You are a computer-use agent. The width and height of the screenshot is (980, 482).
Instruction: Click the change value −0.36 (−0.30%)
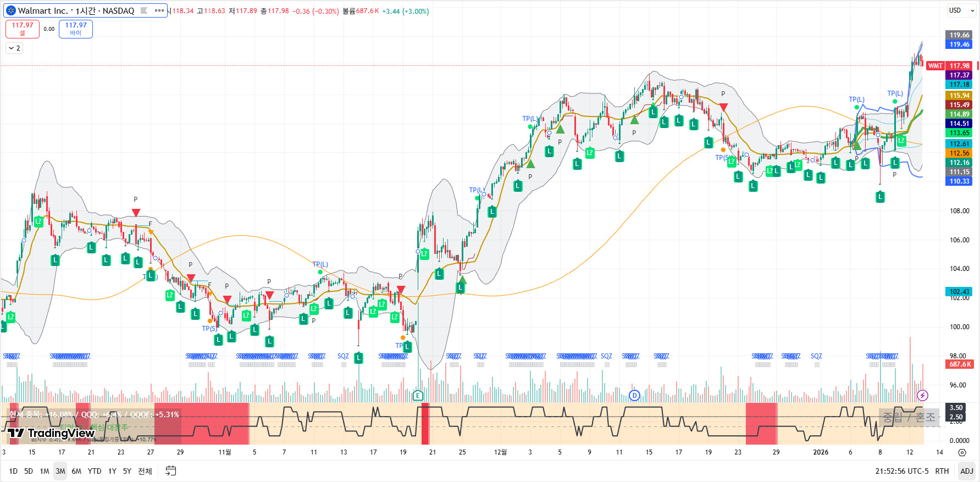(x=315, y=11)
